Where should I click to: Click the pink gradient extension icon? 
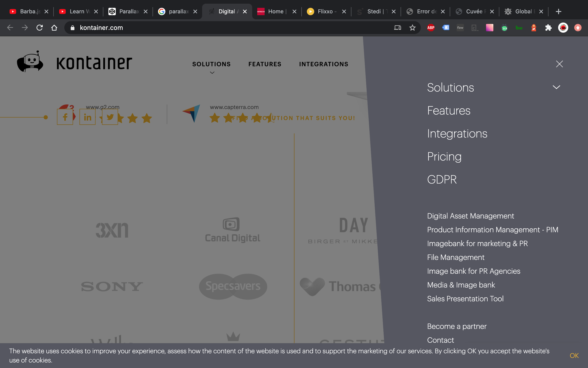[490, 28]
